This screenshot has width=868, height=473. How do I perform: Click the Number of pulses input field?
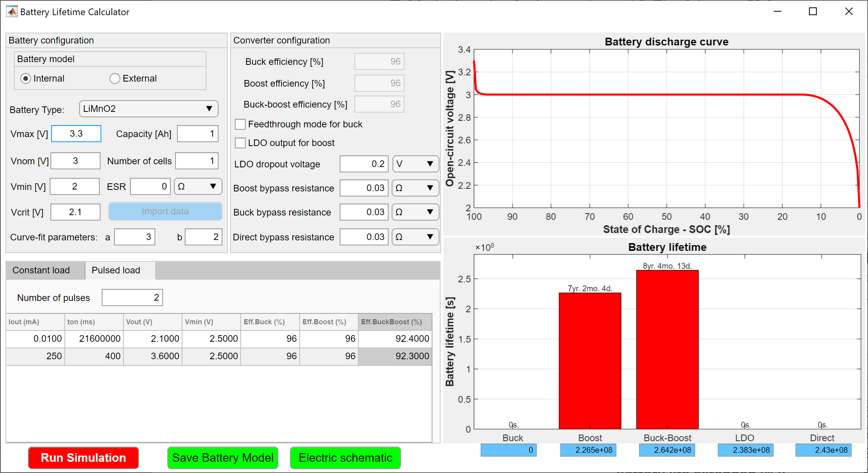click(132, 297)
